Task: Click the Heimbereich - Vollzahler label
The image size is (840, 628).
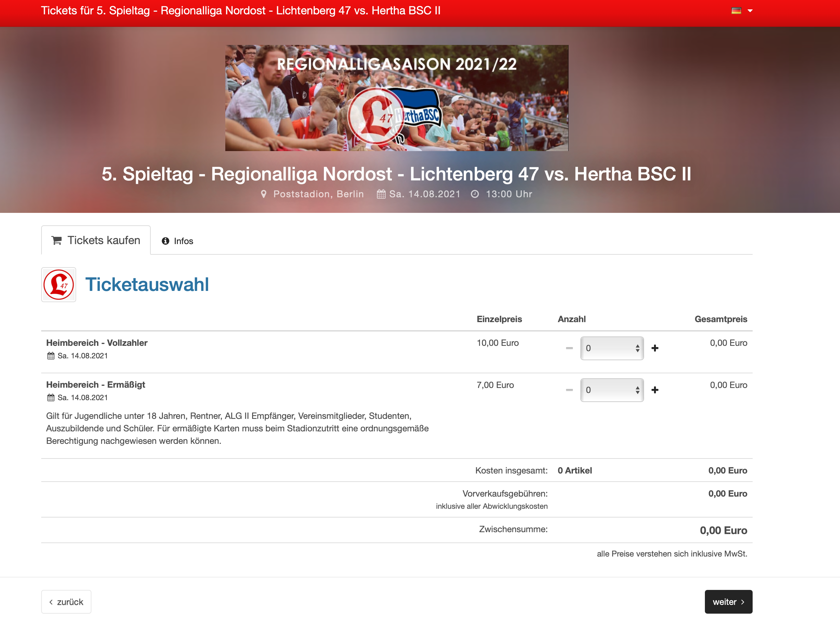Action: point(97,343)
